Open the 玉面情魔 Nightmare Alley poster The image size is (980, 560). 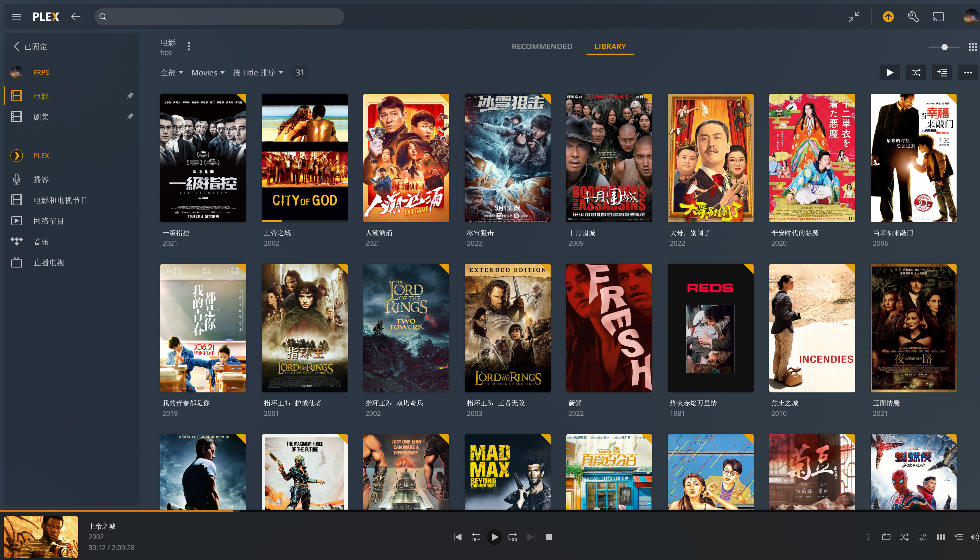(x=913, y=328)
